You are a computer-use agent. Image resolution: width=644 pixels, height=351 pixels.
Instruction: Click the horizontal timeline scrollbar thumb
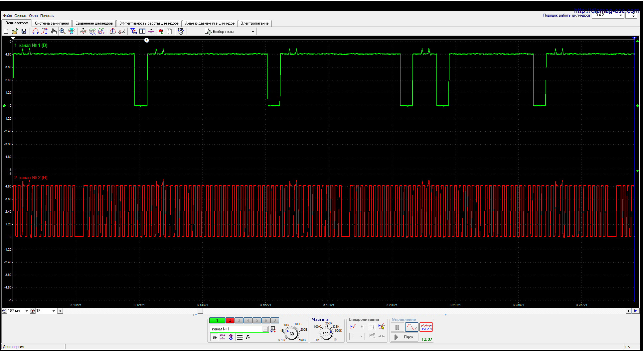(x=200, y=311)
